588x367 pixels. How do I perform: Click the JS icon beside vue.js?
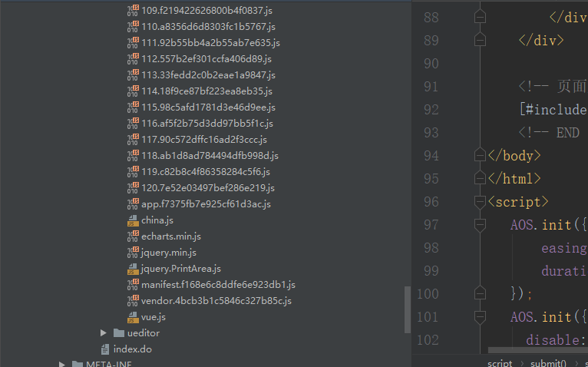click(133, 317)
